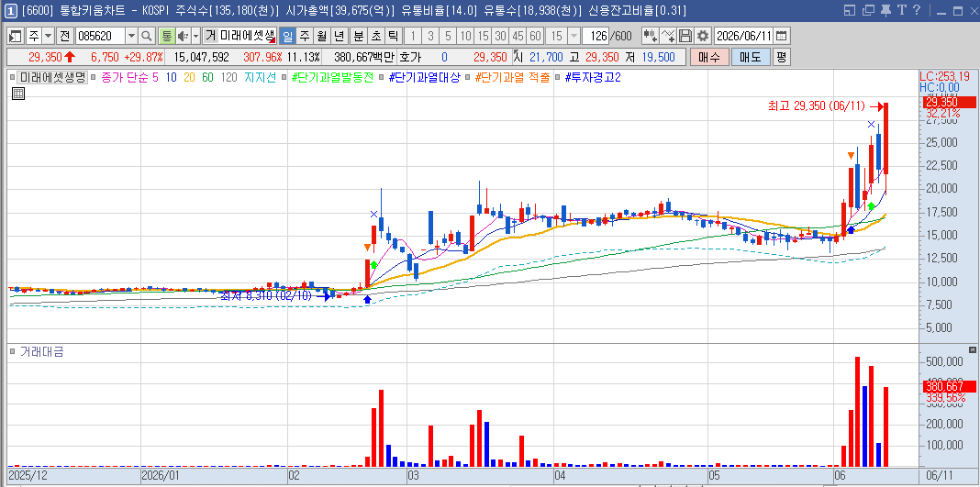Screen dimensions: 980x487
Task: Click the T font size icon
Action: (901, 10)
